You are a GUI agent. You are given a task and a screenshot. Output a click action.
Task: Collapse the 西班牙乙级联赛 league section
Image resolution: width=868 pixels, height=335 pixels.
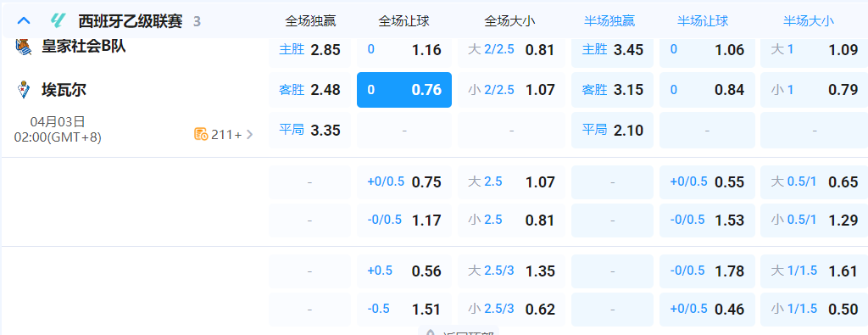[x=24, y=21]
